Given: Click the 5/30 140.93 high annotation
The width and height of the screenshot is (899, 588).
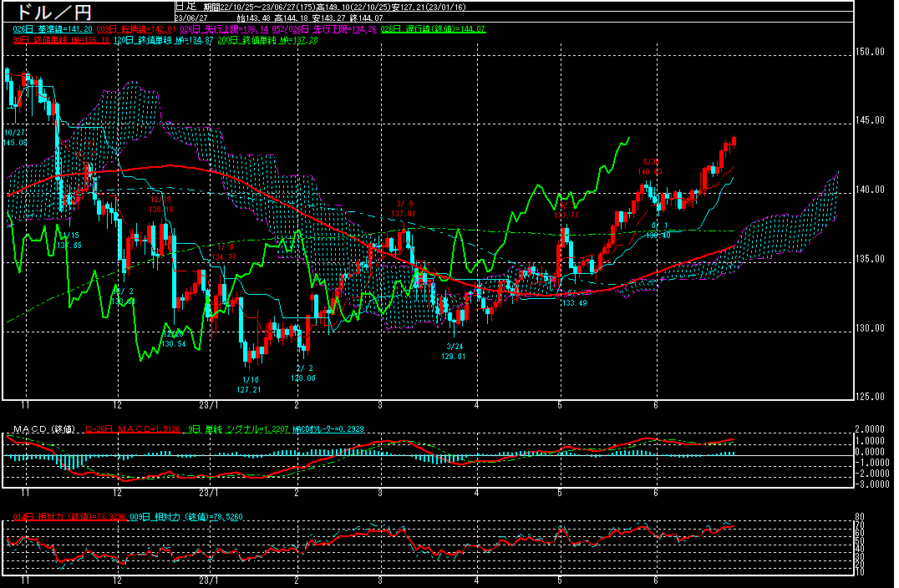Looking at the screenshot, I should 650,167.
